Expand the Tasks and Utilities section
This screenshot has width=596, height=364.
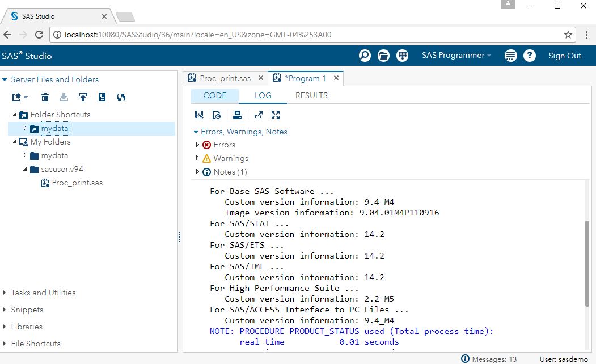(4, 293)
